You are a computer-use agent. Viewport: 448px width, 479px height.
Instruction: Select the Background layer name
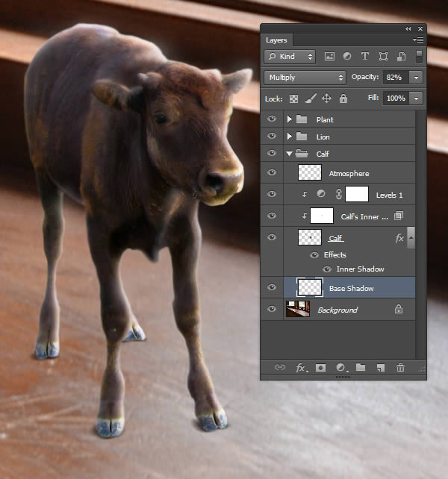click(337, 310)
